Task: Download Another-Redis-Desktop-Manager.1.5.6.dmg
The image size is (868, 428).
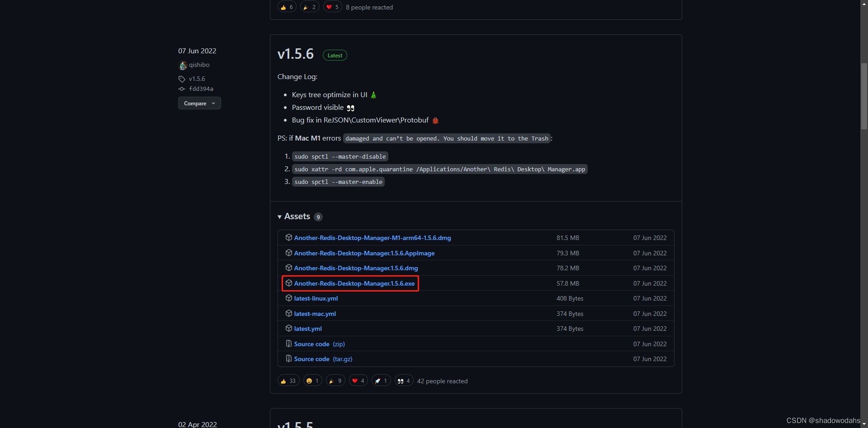Action: [356, 268]
